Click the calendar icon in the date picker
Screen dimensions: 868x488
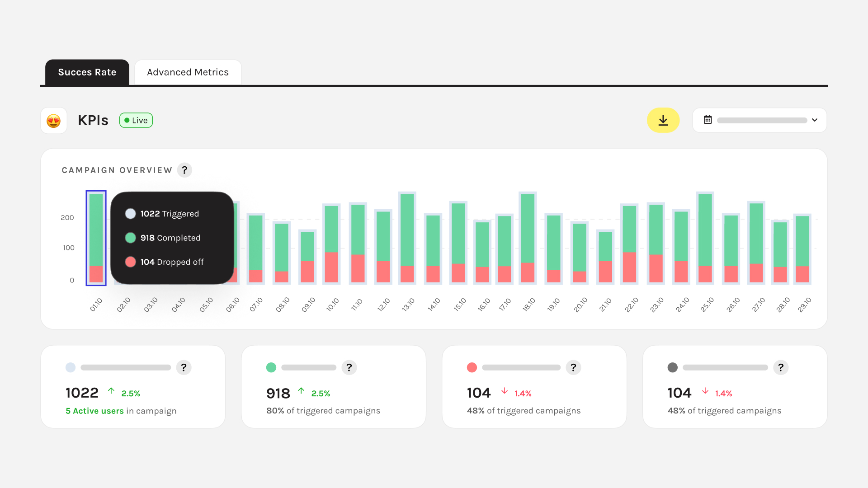click(x=708, y=120)
